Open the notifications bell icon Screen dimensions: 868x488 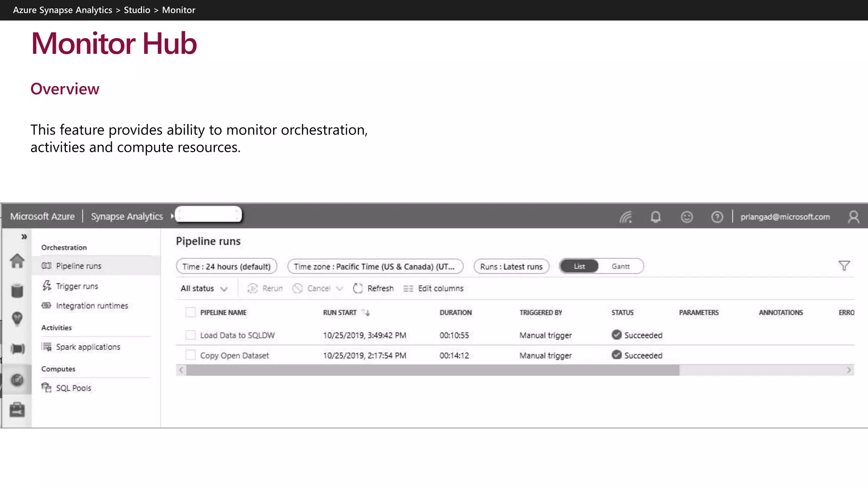point(656,217)
